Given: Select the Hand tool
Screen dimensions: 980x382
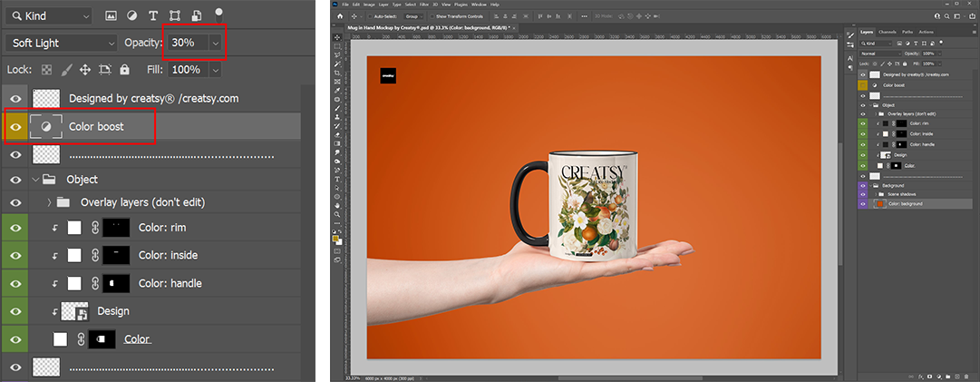Looking at the screenshot, I should [x=337, y=206].
